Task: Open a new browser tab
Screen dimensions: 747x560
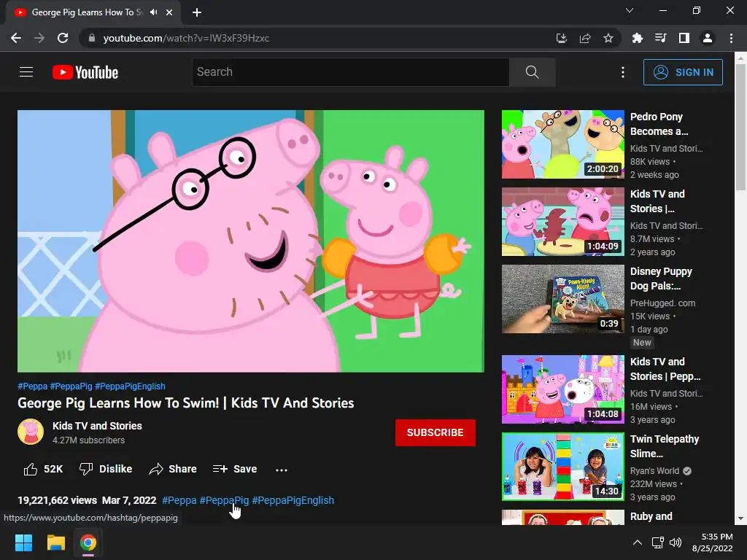Action: pyautogui.click(x=197, y=12)
